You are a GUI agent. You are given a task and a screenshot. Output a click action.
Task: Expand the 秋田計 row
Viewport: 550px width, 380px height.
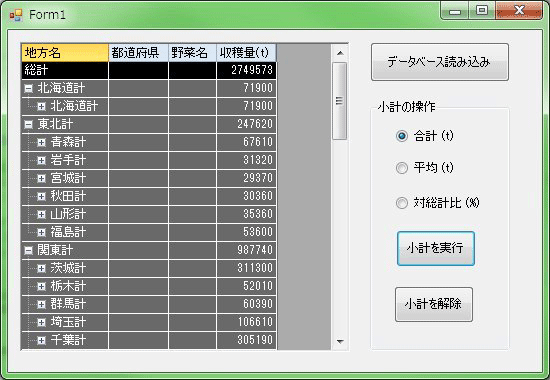pyautogui.click(x=41, y=196)
